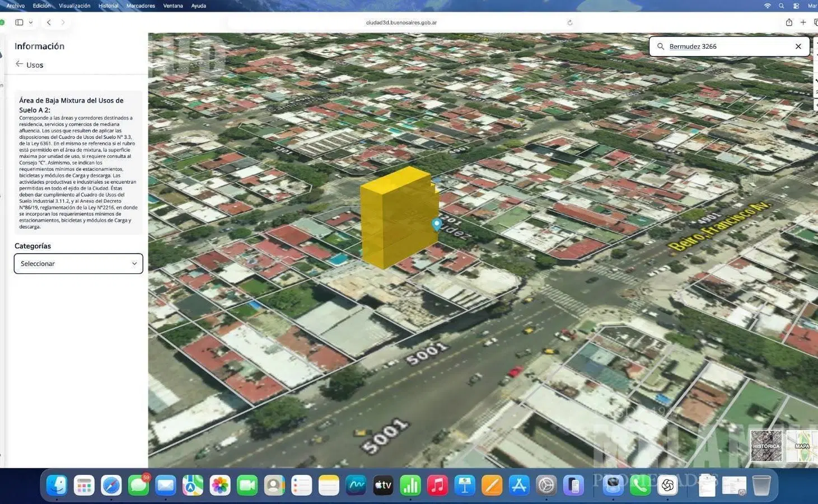This screenshot has width=818, height=504.
Task: Open a new tab with plus button
Action: pyautogui.click(x=803, y=22)
